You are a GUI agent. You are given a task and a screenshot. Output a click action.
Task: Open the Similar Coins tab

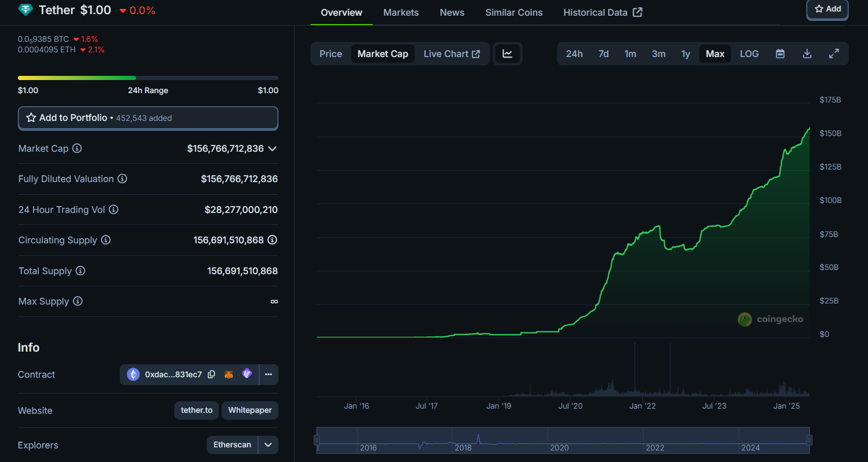(514, 13)
